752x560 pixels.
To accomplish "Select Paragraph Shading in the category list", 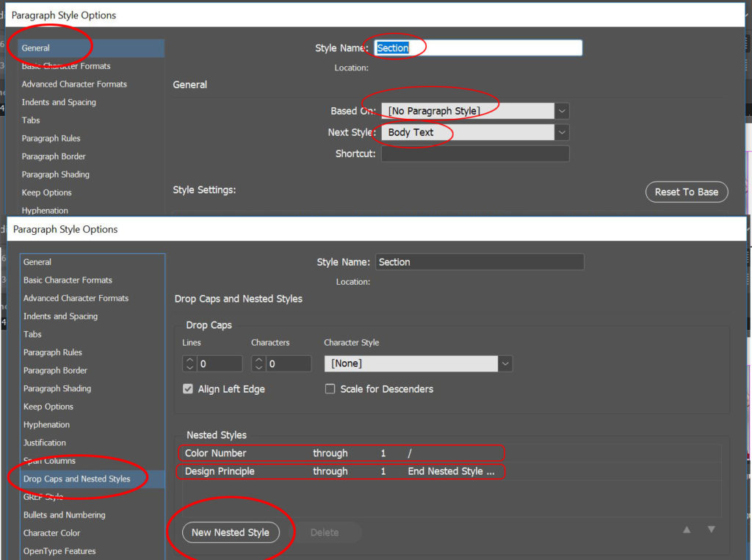I will 57,388.
